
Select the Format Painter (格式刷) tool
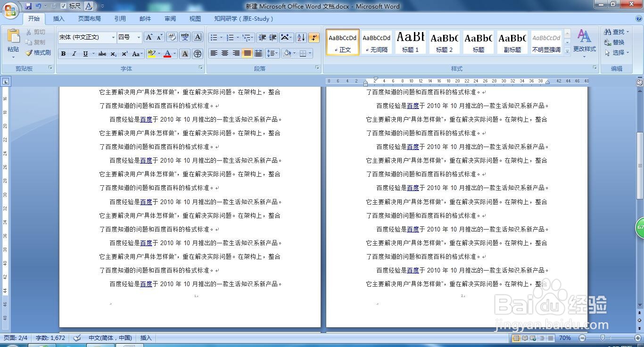click(38, 53)
